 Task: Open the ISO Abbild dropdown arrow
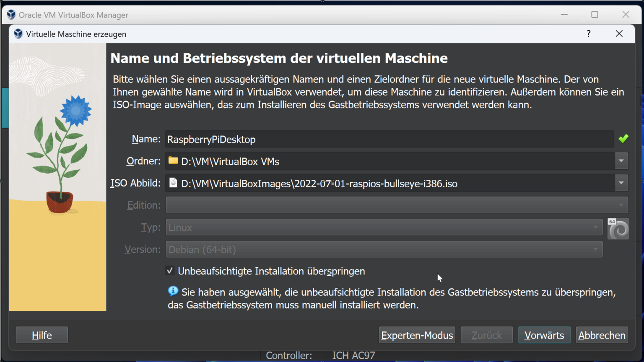pyautogui.click(x=621, y=183)
